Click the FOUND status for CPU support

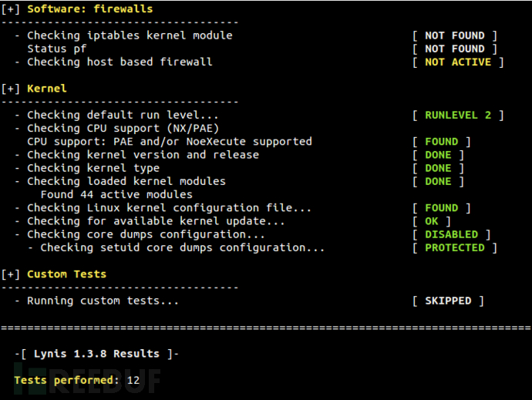click(x=441, y=142)
